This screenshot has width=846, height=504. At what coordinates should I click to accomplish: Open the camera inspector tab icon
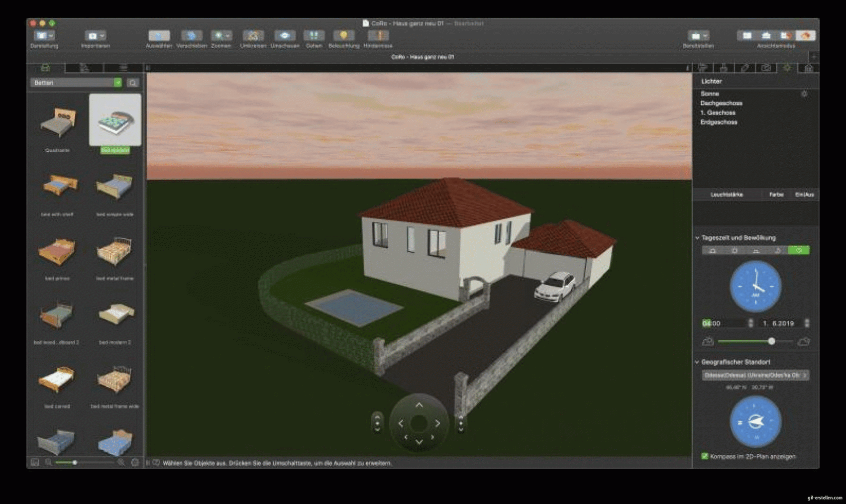tap(766, 68)
